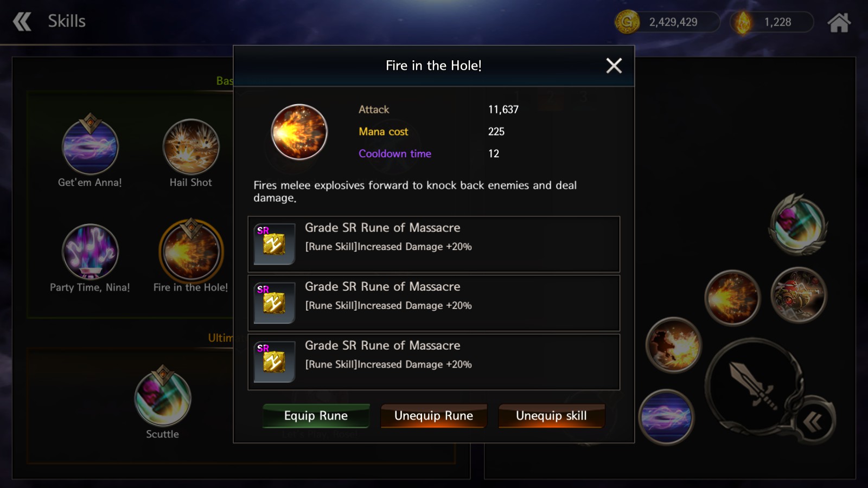Click the Equip Rune button
868x488 pixels.
click(316, 416)
